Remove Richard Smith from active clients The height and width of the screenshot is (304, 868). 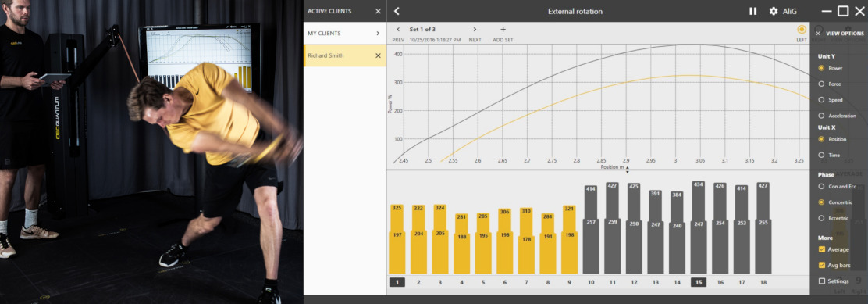378,55
